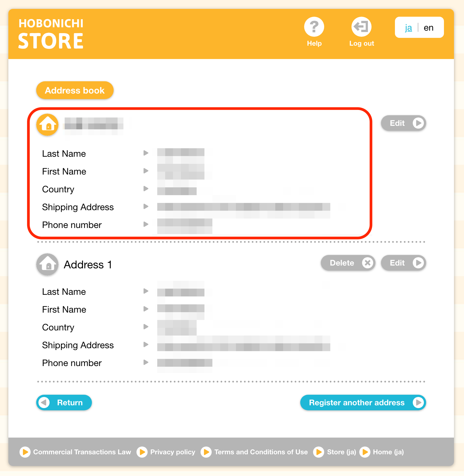This screenshot has width=464, height=476.
Task: Switch language to ja
Action: click(408, 28)
